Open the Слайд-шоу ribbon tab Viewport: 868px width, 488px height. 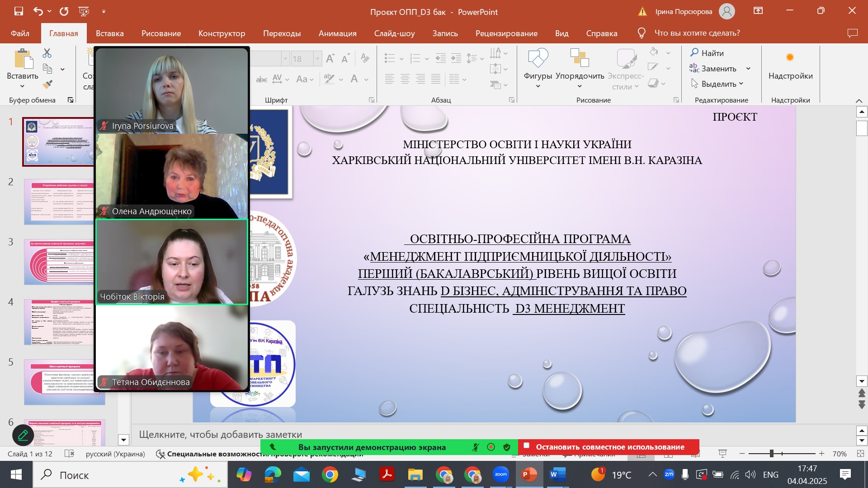(394, 33)
